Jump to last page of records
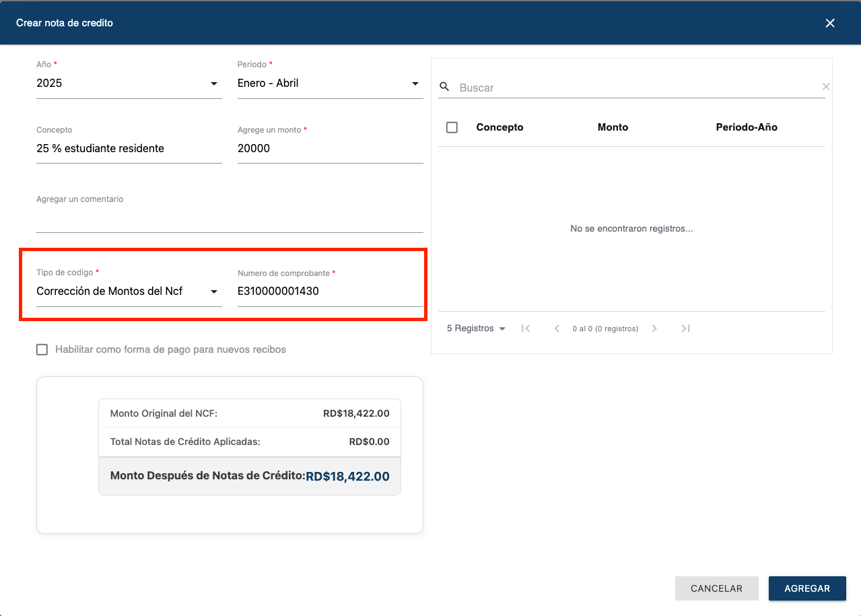 tap(685, 329)
